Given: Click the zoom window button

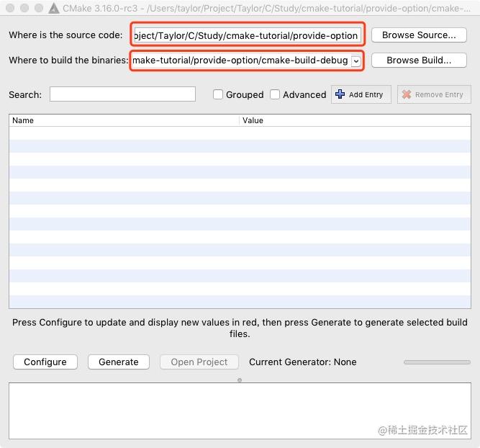Looking at the screenshot, I should [39, 8].
